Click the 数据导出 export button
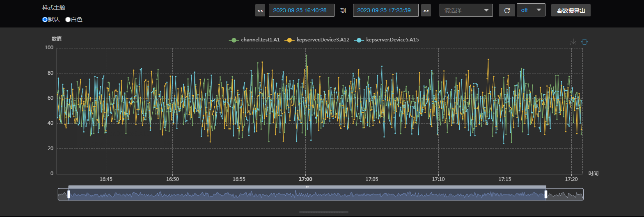 [571, 11]
